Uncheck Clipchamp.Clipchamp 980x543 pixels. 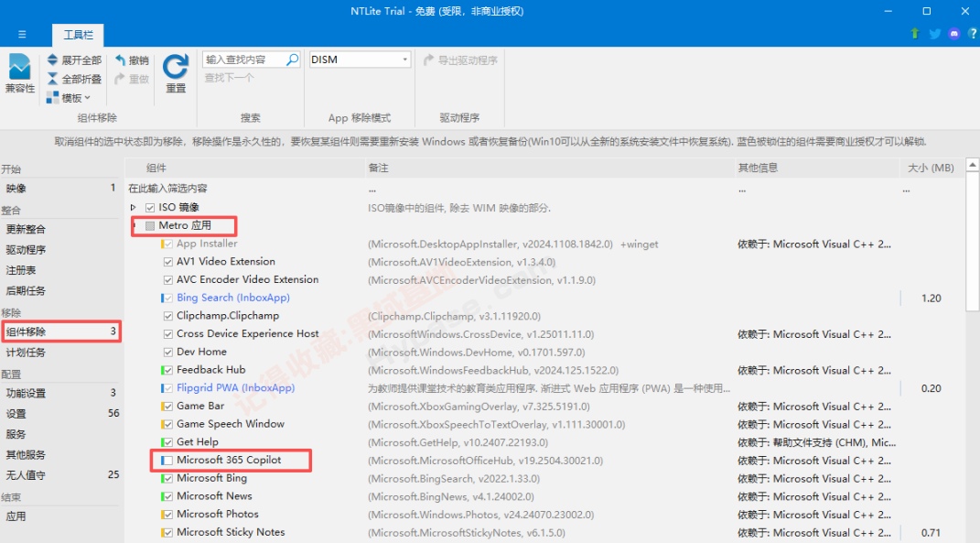point(168,316)
